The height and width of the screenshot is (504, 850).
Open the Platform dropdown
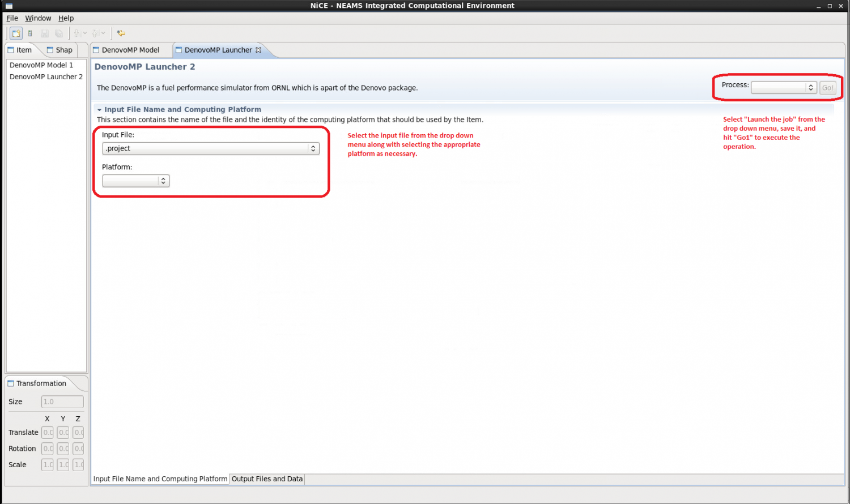pyautogui.click(x=136, y=181)
